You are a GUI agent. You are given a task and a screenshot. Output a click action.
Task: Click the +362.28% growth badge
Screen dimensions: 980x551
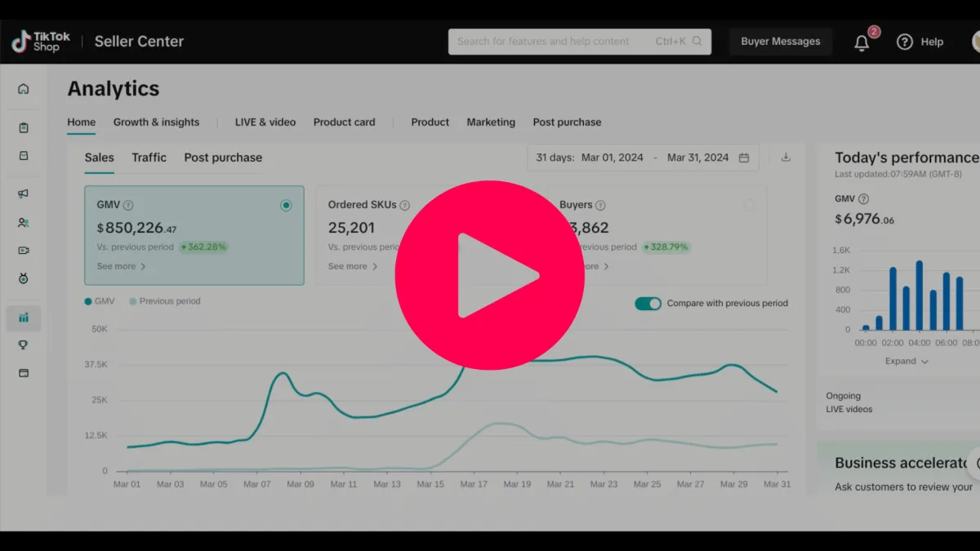(x=203, y=247)
